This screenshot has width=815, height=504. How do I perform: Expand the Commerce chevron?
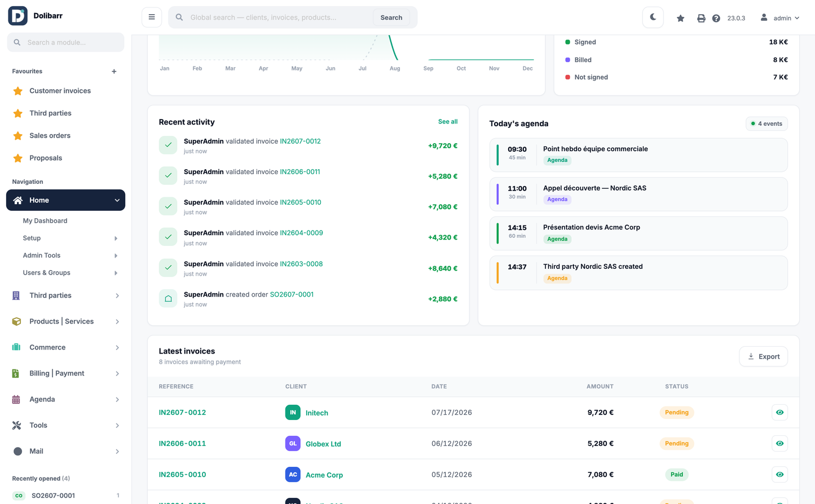[117, 347]
